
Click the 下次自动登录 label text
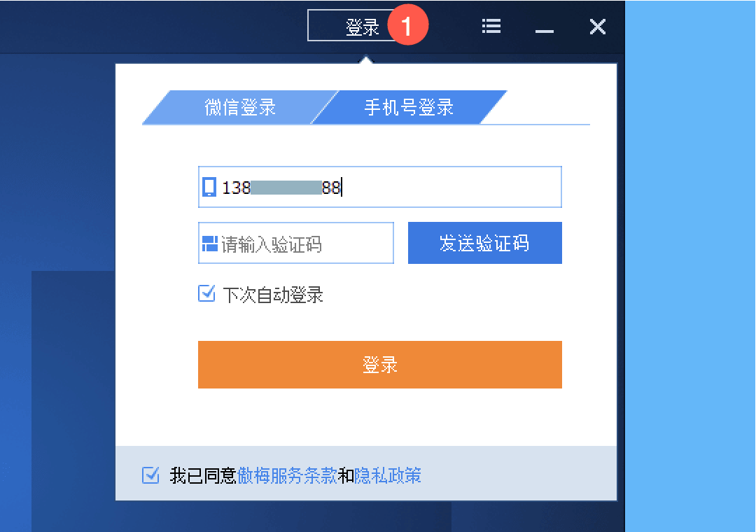click(273, 295)
